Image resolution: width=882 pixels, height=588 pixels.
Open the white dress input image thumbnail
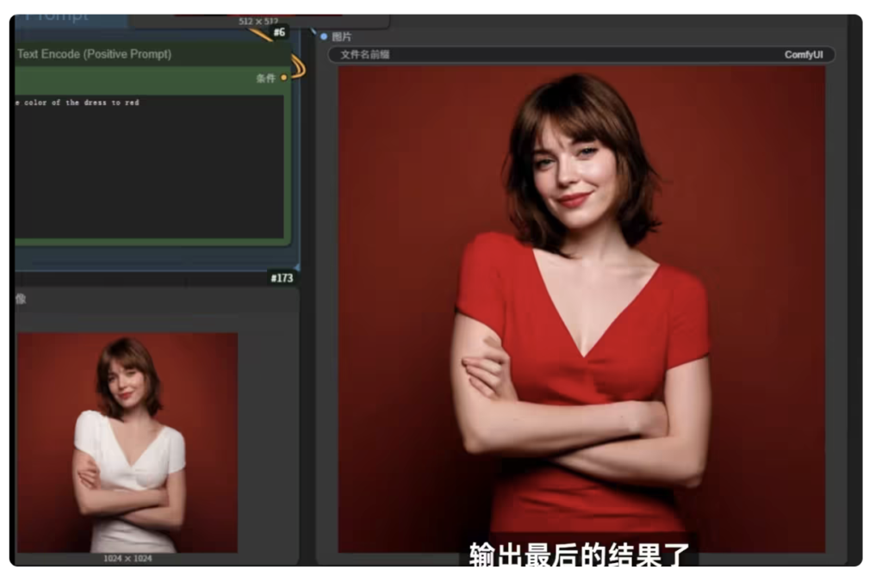click(x=127, y=443)
